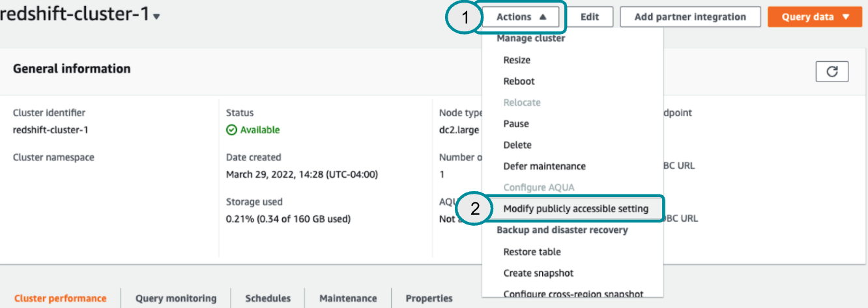Image resolution: width=868 pixels, height=308 pixels.
Task: Select Pause from Manage cluster options
Action: (x=516, y=124)
